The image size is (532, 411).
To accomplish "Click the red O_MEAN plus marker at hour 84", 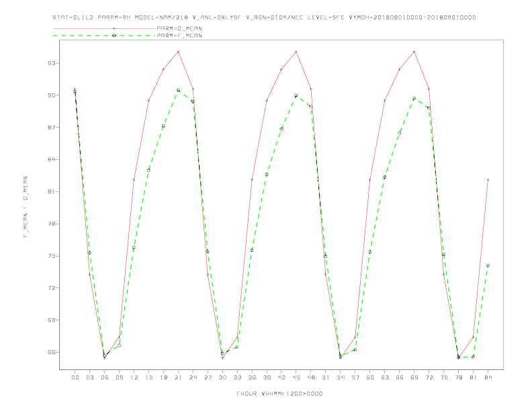I will coord(488,180).
